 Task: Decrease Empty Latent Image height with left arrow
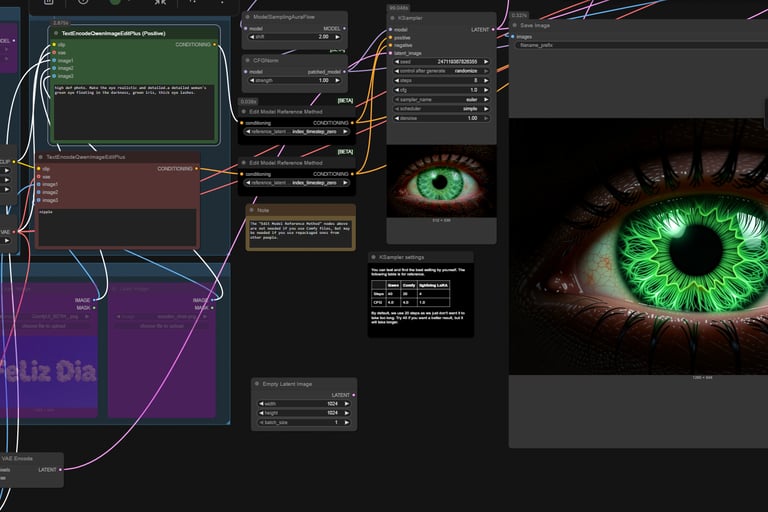click(x=261, y=413)
